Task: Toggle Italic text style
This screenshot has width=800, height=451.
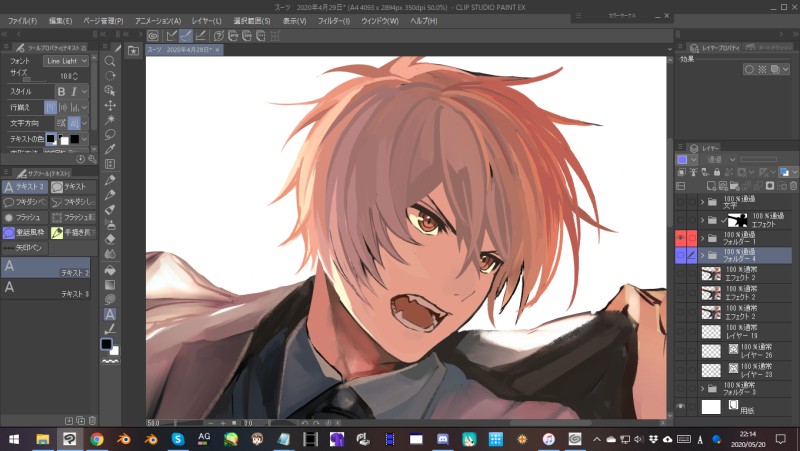Action: (x=74, y=92)
